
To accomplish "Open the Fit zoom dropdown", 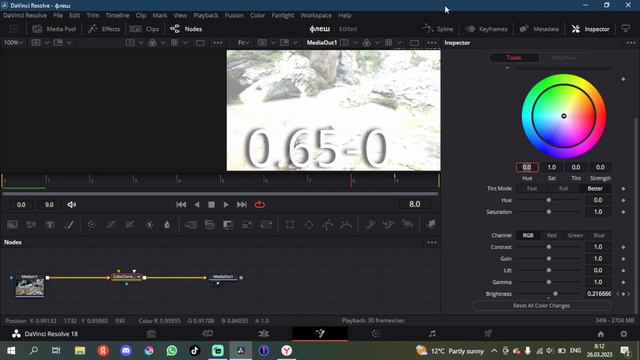I will tap(244, 42).
